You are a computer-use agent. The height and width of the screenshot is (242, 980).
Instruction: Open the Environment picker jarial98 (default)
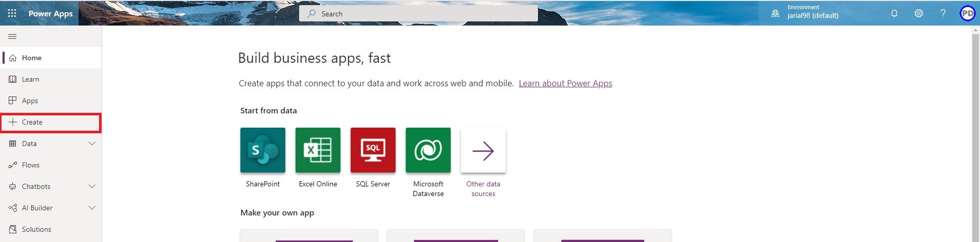813,12
